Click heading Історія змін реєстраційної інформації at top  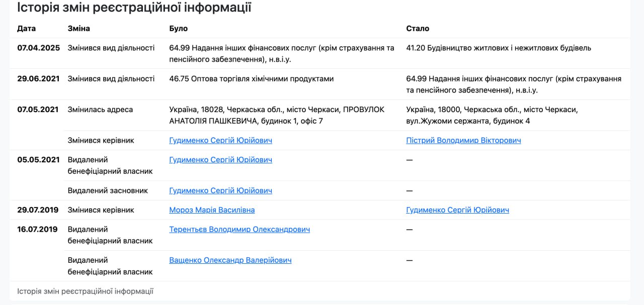coord(134,8)
